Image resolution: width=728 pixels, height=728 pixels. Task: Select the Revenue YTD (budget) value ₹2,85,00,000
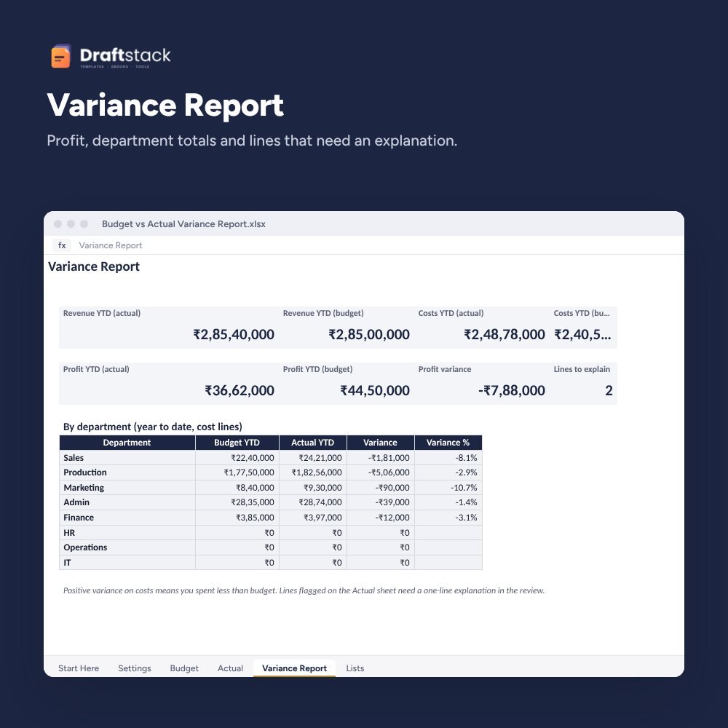click(369, 334)
